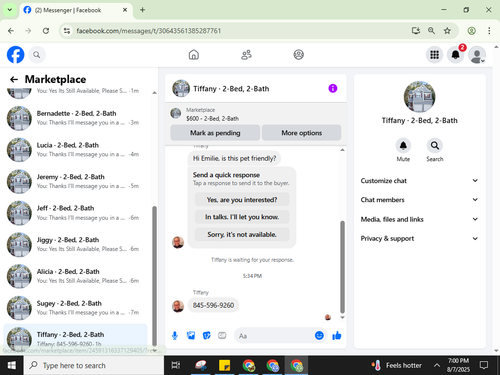500x375 pixels.
Task: Open Sugey 2-Bed, 2-Bath conversation
Action: click(75, 308)
